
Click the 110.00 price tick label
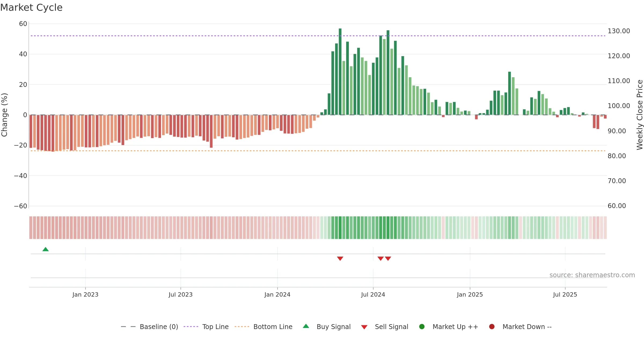(619, 81)
